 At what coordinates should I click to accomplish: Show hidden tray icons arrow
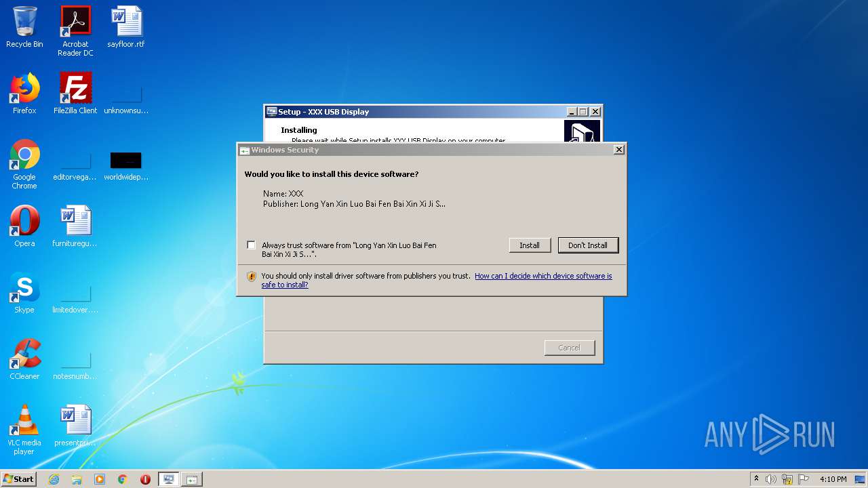click(x=756, y=479)
